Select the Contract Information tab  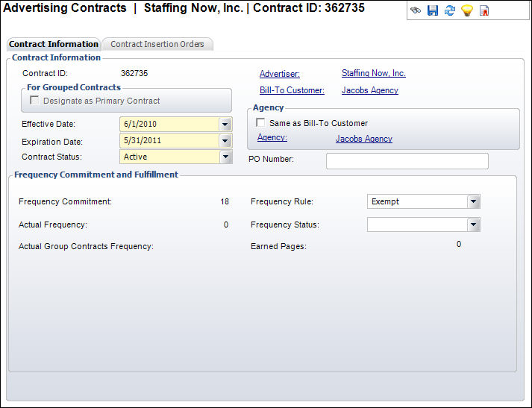click(53, 44)
